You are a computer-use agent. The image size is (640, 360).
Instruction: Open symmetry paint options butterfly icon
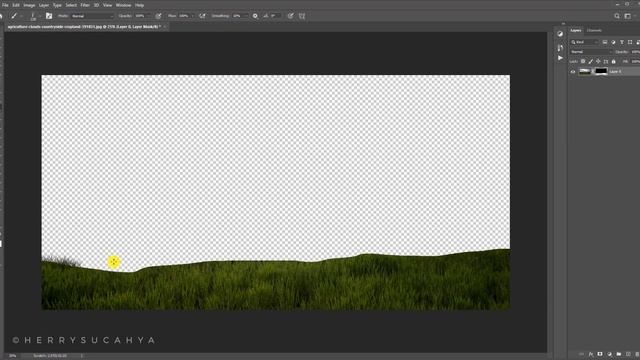(302, 16)
